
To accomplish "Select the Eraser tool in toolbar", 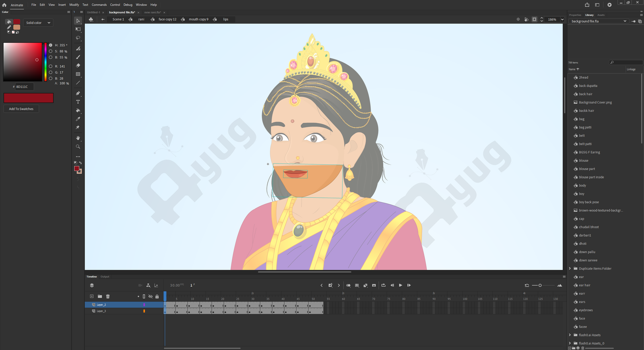I will [78, 65].
